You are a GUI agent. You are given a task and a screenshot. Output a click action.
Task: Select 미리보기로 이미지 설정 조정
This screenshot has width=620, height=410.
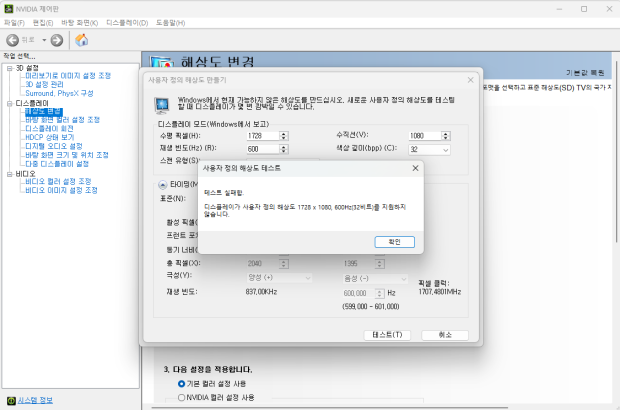68,76
